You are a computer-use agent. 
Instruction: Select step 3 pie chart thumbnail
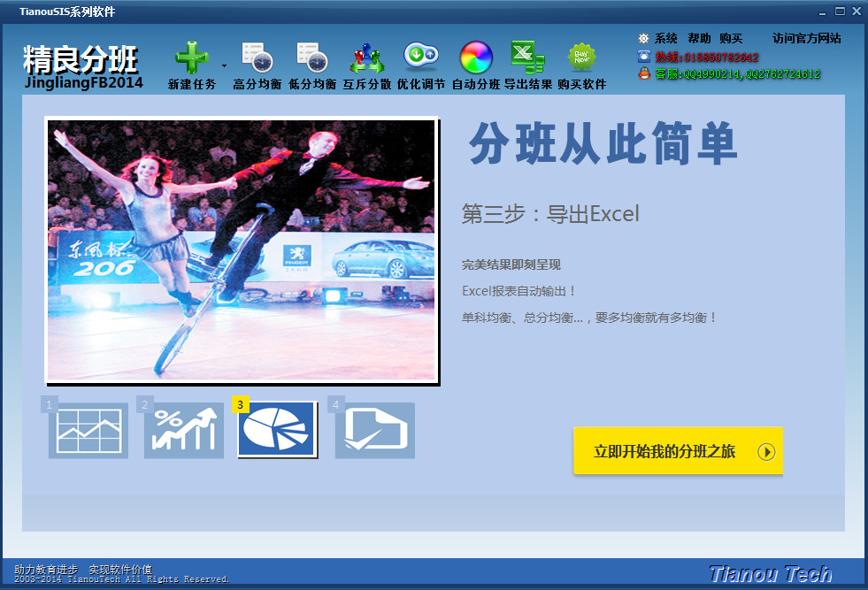click(277, 430)
